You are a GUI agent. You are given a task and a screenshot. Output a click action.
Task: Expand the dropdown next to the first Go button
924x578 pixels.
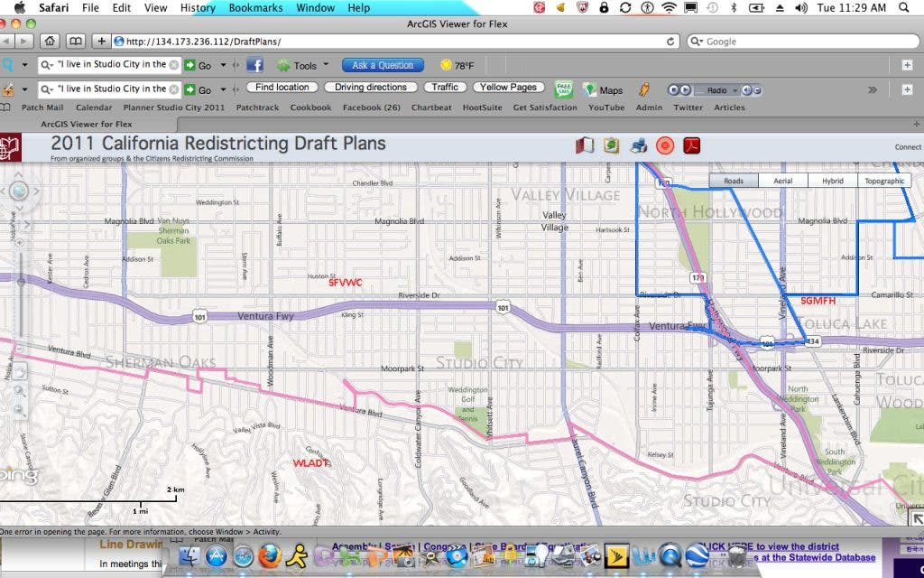point(224,65)
